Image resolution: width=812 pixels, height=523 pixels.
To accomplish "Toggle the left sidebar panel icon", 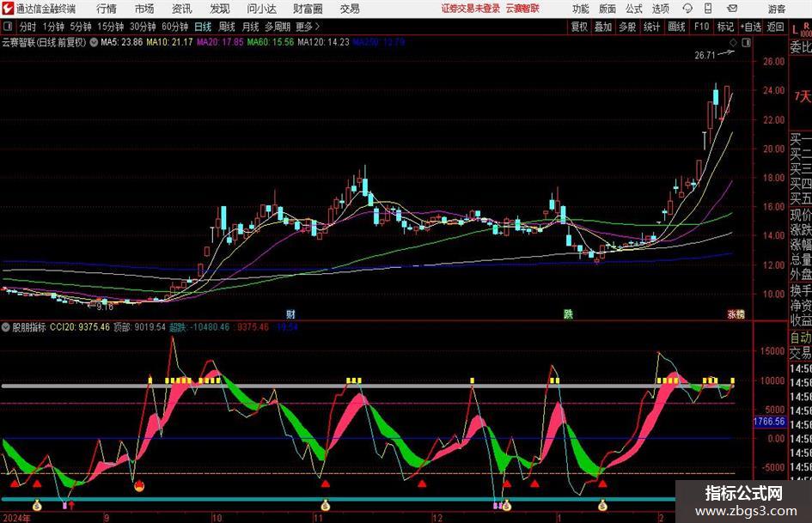I will [x=8, y=27].
